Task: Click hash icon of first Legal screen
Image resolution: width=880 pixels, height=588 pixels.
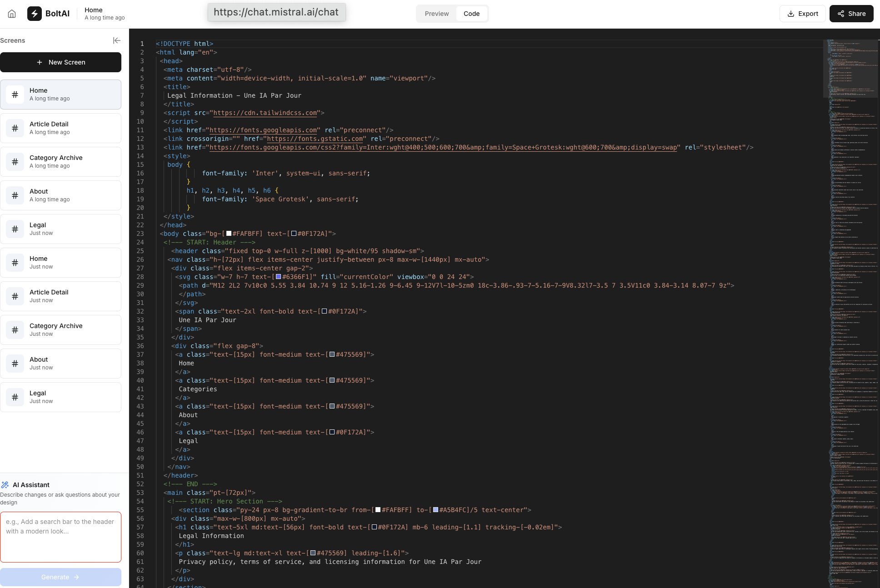Action: 15,229
